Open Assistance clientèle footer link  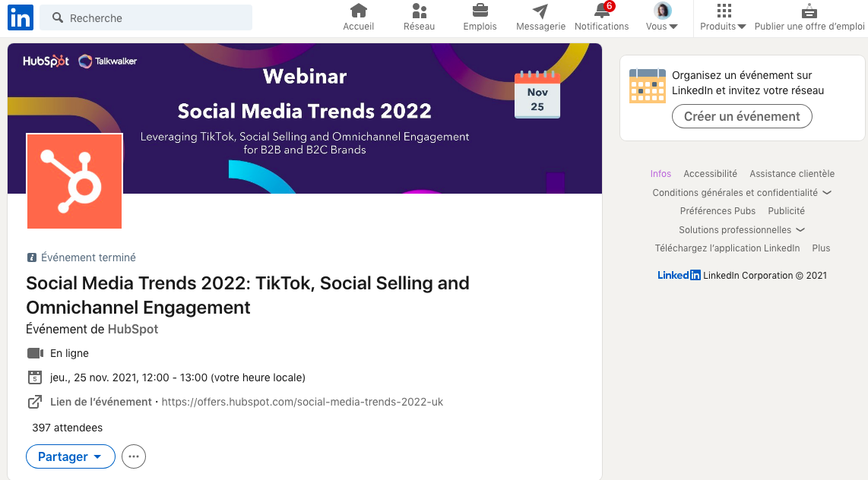click(791, 174)
